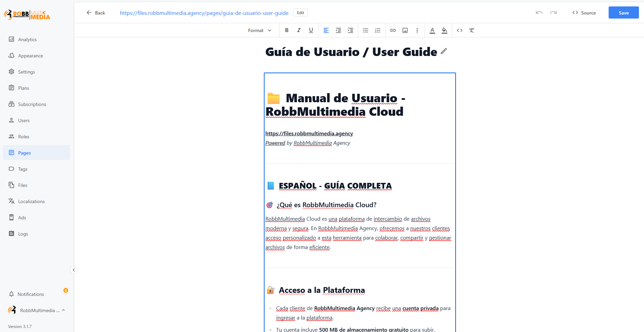Click the Powered by RobbMultimedia Agency text
The image size is (644, 332).
pos(308,143)
